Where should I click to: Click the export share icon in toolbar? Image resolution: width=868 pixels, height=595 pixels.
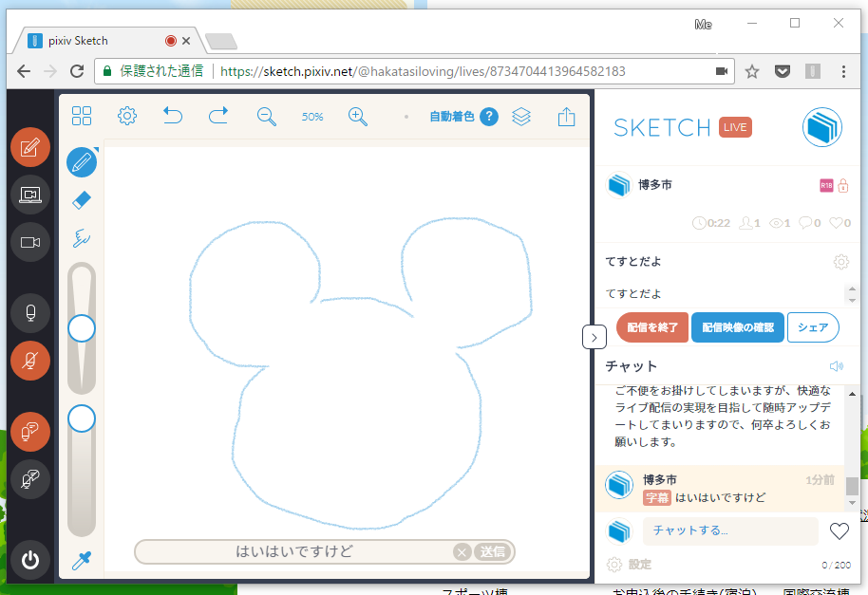566,117
